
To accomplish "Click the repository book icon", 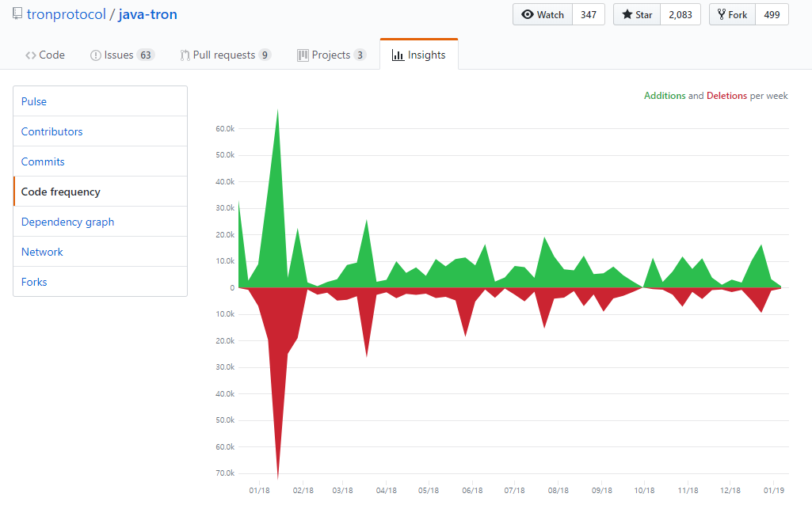I will [17, 13].
